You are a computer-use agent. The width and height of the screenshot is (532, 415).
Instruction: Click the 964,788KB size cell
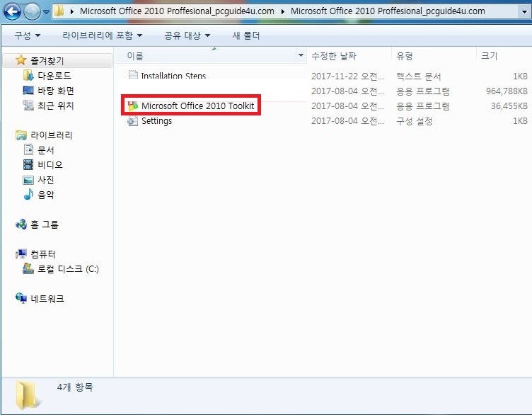pos(507,91)
